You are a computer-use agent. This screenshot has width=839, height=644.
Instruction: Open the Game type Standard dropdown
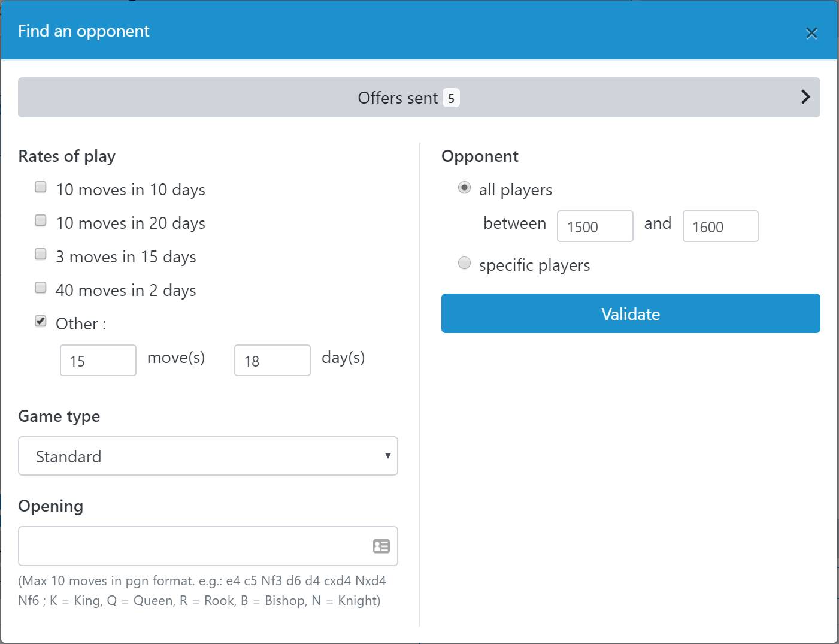pos(208,456)
